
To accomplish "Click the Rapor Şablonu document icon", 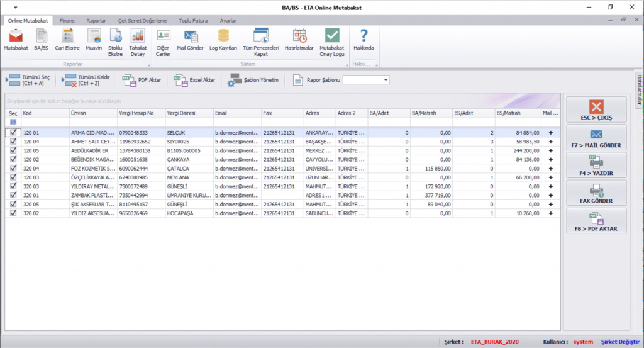I will (x=297, y=80).
